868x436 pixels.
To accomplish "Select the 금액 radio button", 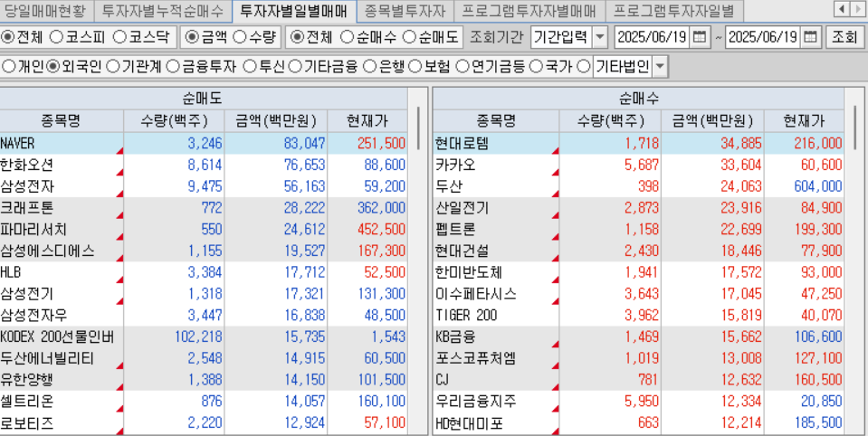I will 192,38.
